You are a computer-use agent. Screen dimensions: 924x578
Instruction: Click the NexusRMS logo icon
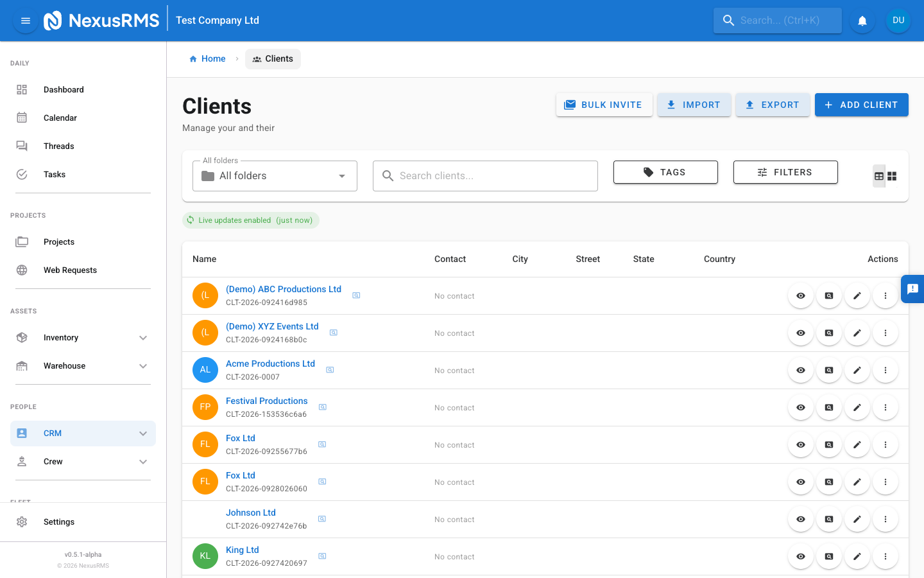tap(53, 20)
